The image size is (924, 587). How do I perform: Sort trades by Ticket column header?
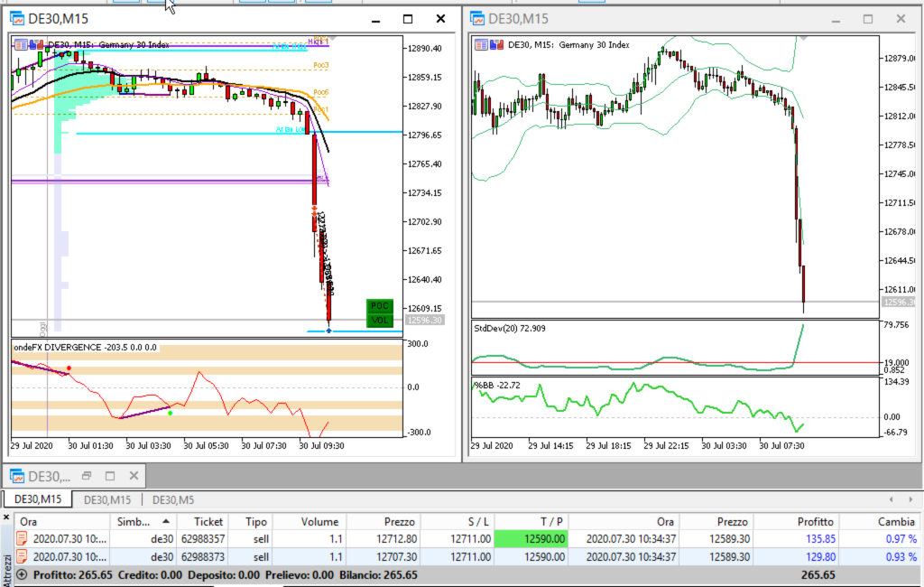[x=203, y=521]
